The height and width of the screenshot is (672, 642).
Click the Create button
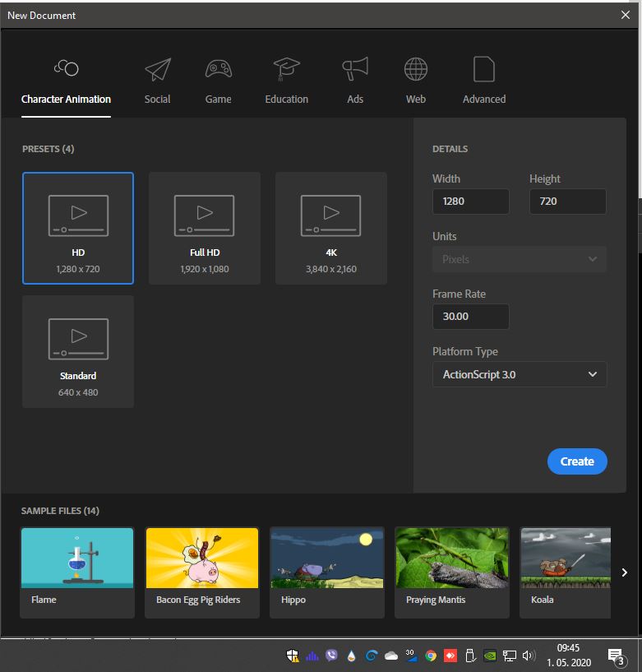(x=577, y=461)
